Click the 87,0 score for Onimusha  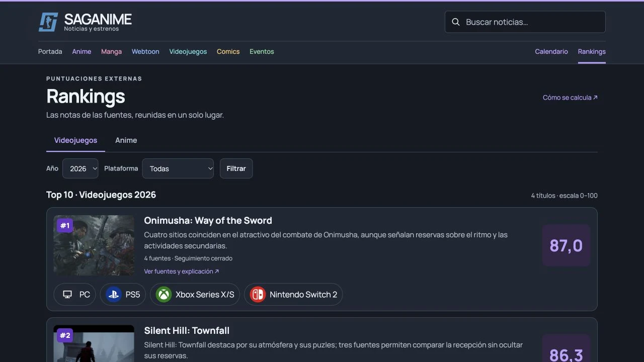(567, 245)
